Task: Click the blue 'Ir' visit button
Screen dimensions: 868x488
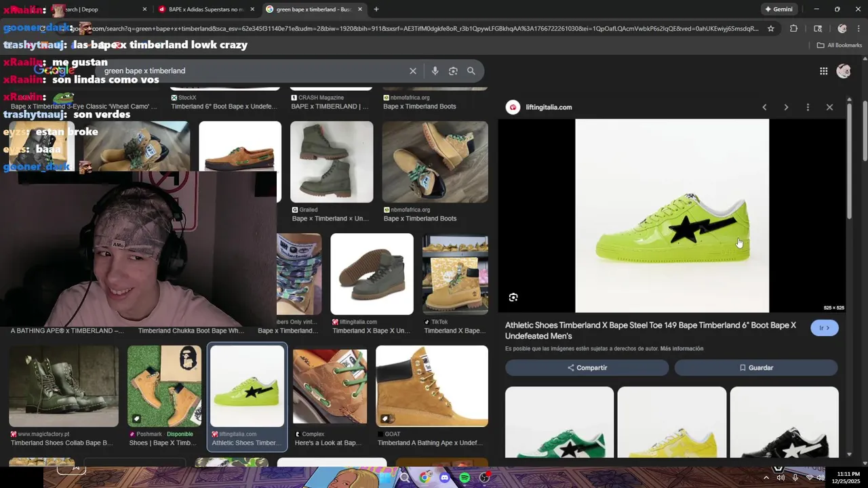Action: click(825, 328)
